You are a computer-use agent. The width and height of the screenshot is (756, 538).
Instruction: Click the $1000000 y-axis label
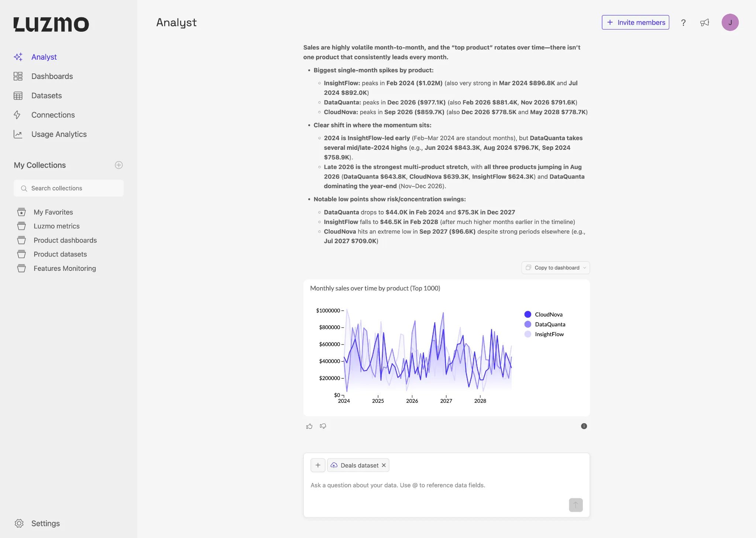point(328,310)
